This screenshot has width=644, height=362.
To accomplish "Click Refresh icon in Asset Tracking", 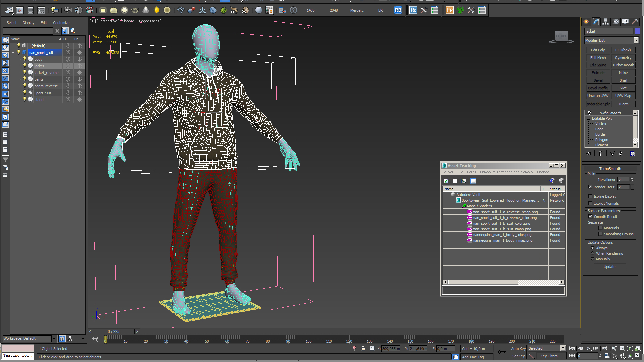I will tap(446, 181).
